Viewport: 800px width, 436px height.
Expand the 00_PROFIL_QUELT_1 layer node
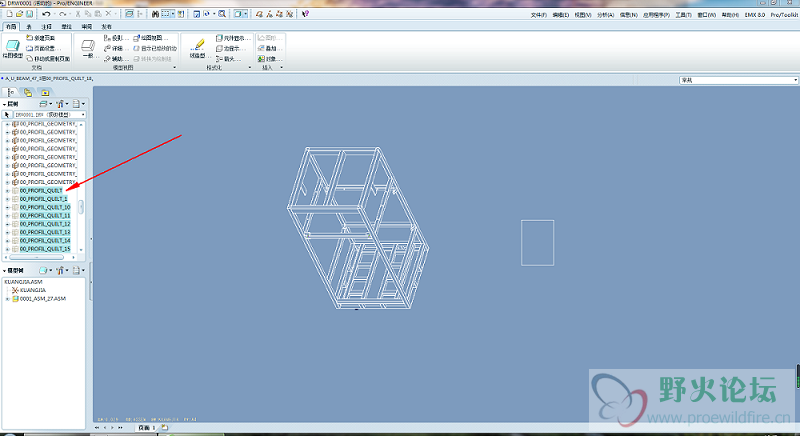coord(7,199)
